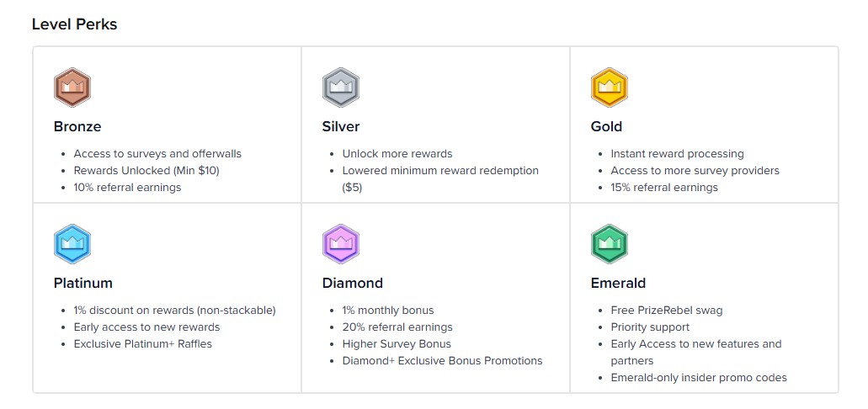This screenshot has height=409, width=868.
Task: Select the Emerald level title
Action: pyautogui.click(x=618, y=284)
